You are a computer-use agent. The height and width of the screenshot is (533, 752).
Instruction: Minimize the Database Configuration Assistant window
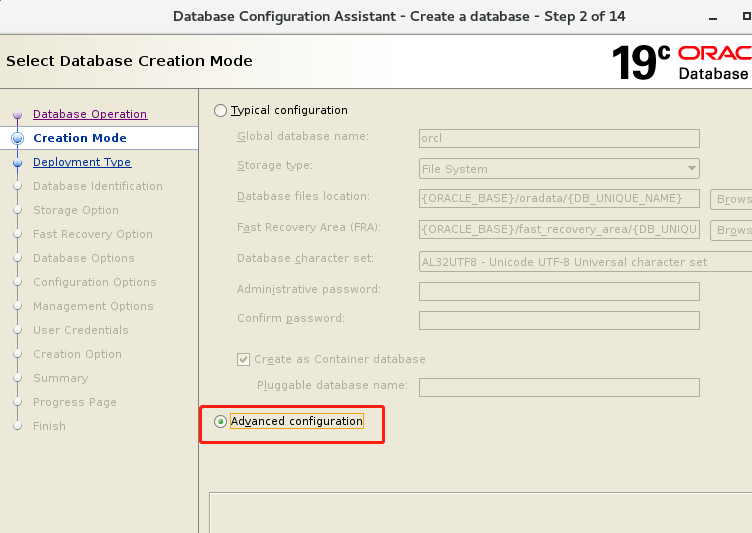tap(713, 17)
